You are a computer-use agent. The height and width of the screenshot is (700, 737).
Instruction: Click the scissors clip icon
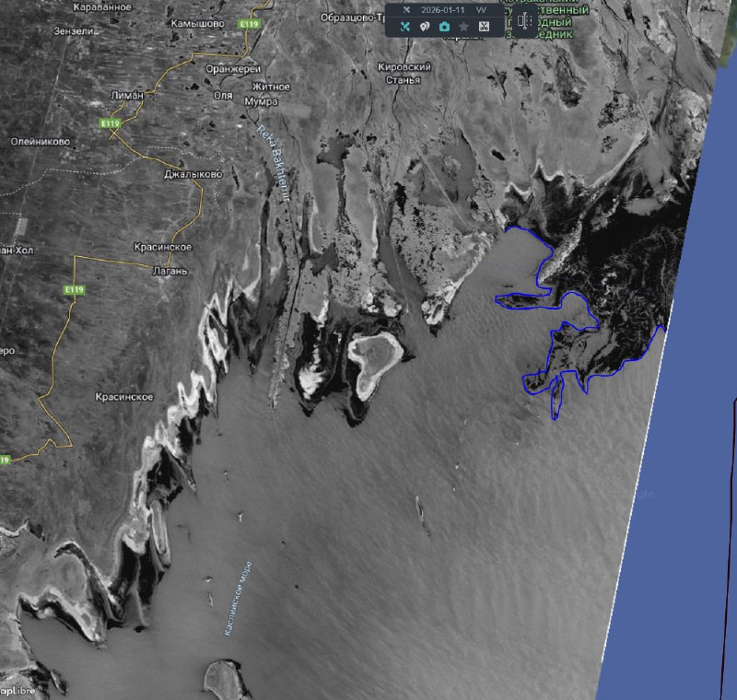coord(484,28)
